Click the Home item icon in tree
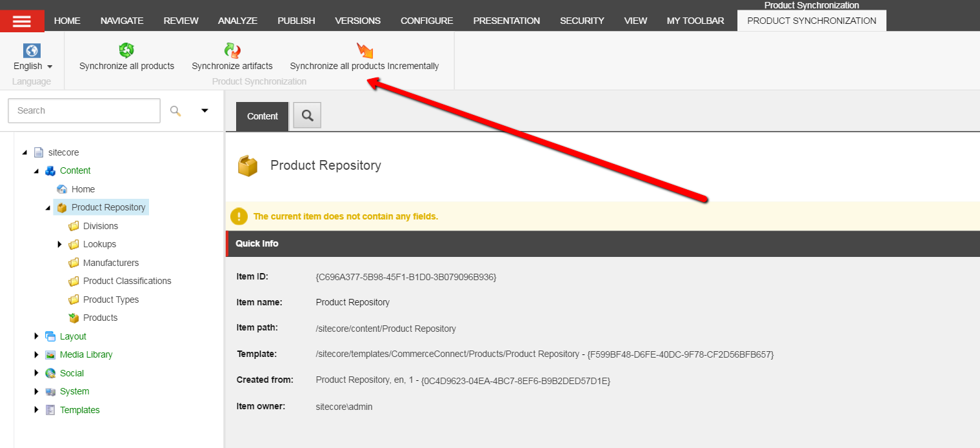980x448 pixels. pyautogui.click(x=62, y=189)
